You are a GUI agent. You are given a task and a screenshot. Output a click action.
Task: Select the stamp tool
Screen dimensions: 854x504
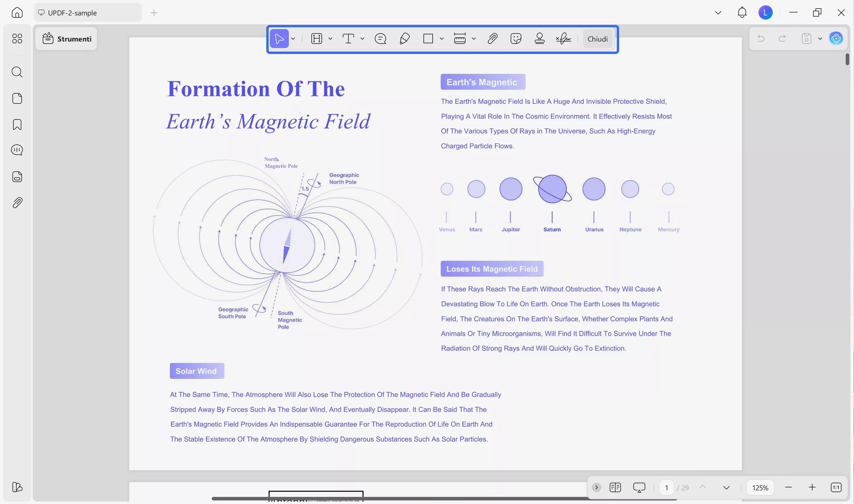click(x=539, y=39)
